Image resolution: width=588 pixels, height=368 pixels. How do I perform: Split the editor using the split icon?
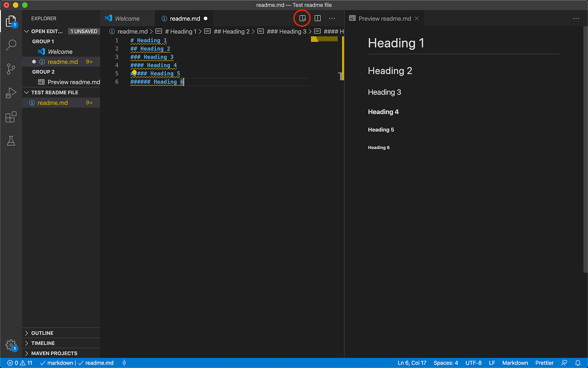[x=318, y=18]
